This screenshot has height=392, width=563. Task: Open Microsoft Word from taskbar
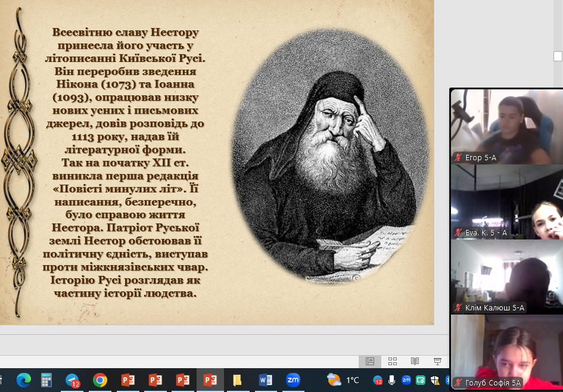[x=265, y=380]
